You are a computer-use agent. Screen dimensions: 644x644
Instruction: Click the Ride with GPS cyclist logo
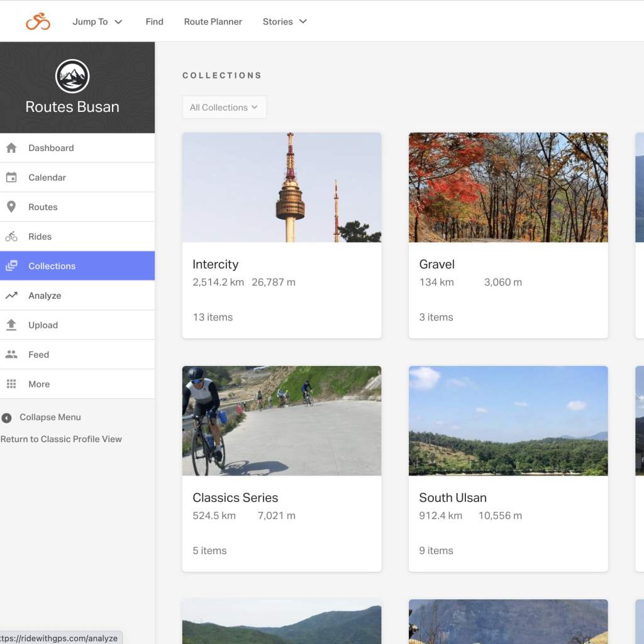[38, 21]
